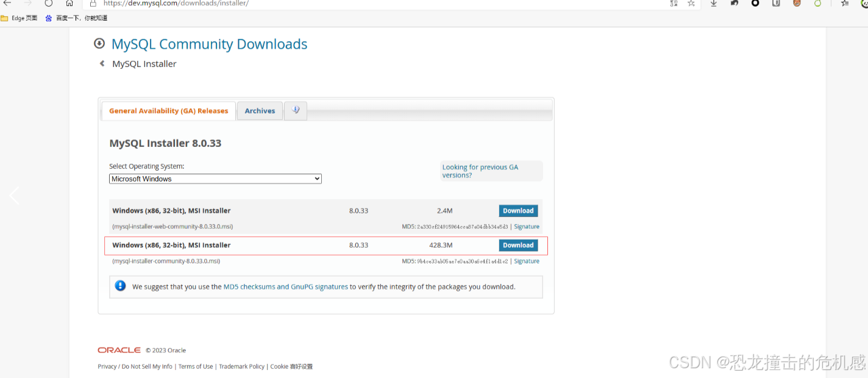868x378 pixels.
Task: Click the MySQL Installer breadcrumb text
Action: tap(144, 64)
